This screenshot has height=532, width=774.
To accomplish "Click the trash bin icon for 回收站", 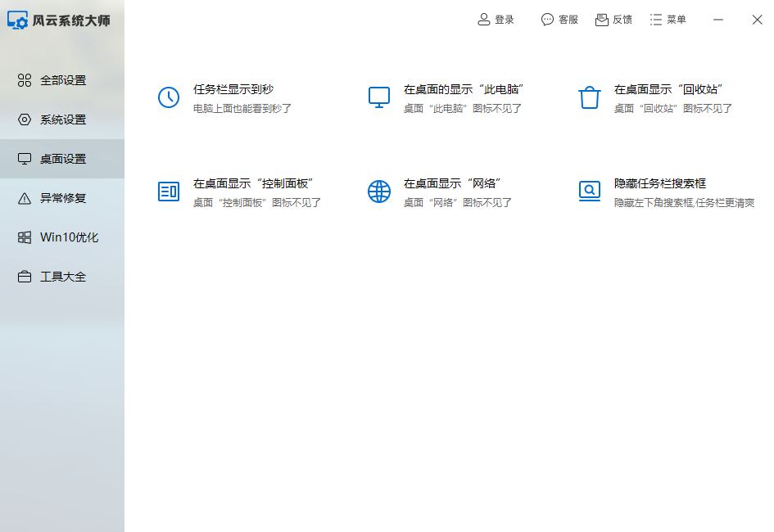I will pos(590,97).
